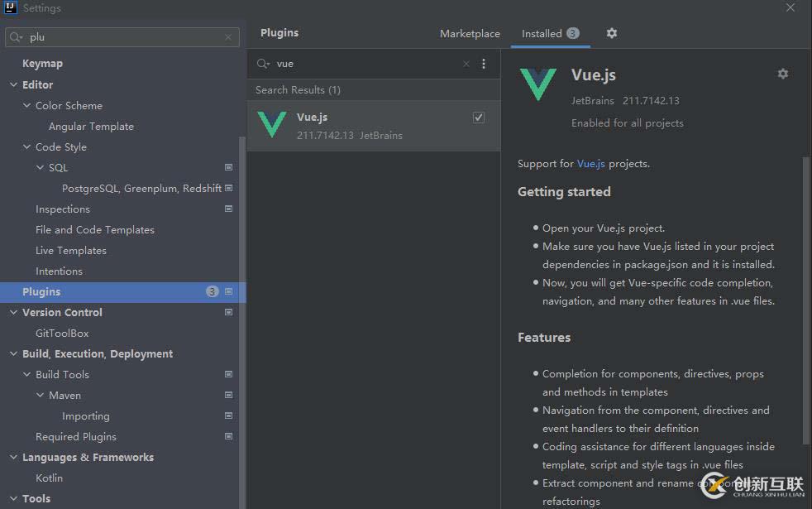
Task: Collapse the Tools node
Action: tap(13, 498)
